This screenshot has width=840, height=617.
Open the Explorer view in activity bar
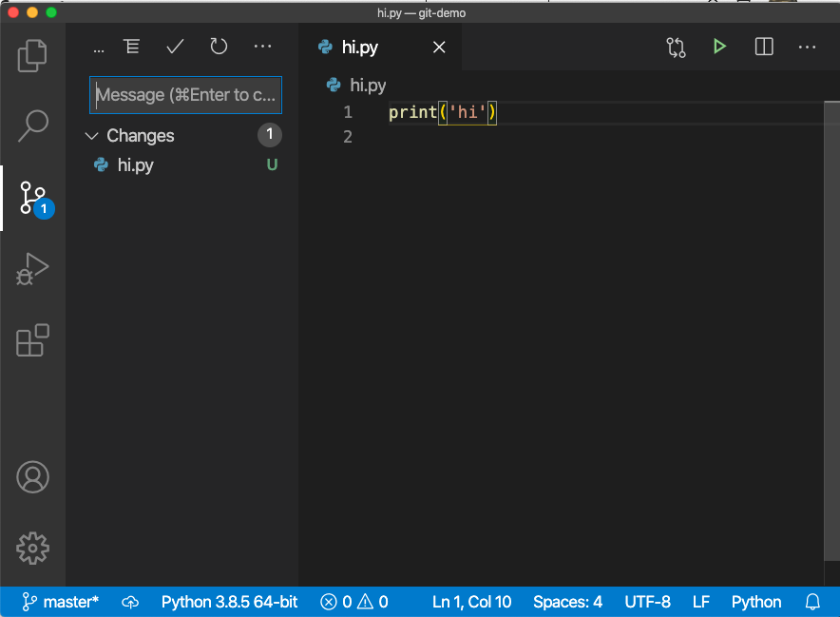pyautogui.click(x=32, y=55)
